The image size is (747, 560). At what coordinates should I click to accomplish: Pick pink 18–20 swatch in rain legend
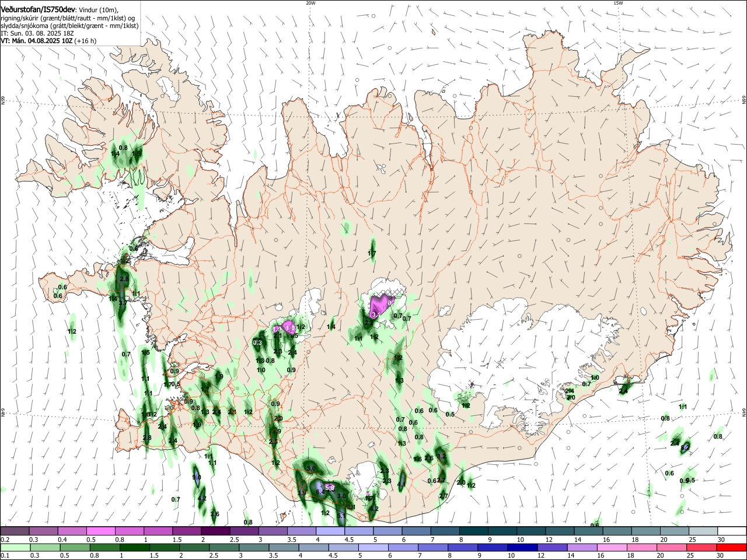642,547
